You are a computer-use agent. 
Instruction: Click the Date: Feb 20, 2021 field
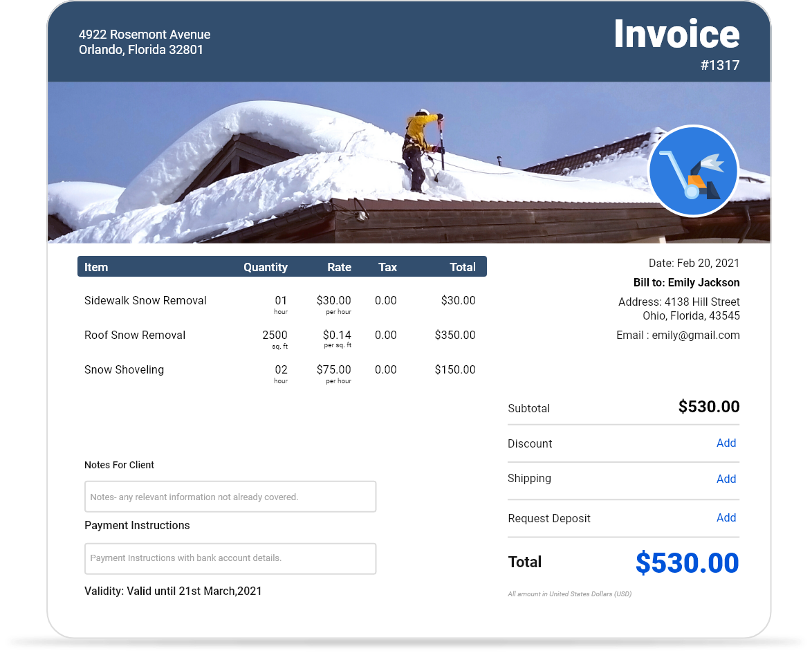tap(694, 264)
